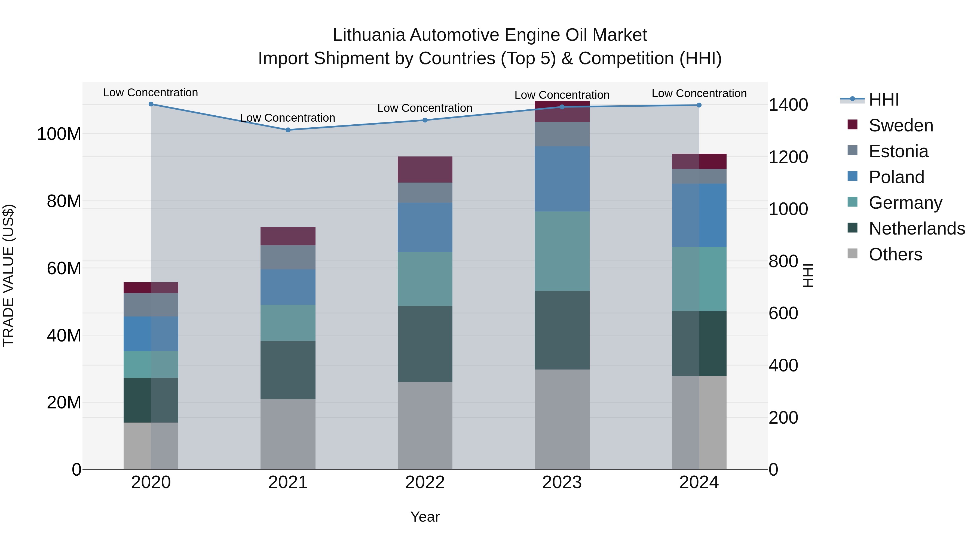Select the 2023 HHI data point
Screen dimensions: 980x551
pos(562,107)
